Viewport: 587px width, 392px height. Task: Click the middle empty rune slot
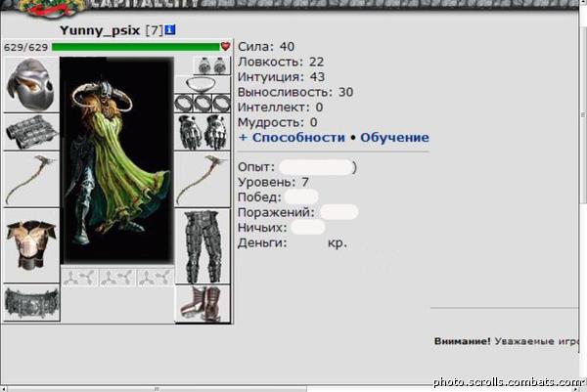tap(117, 278)
